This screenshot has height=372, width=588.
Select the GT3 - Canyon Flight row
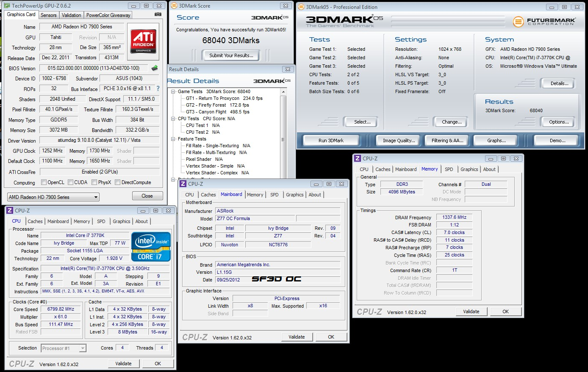(x=217, y=112)
